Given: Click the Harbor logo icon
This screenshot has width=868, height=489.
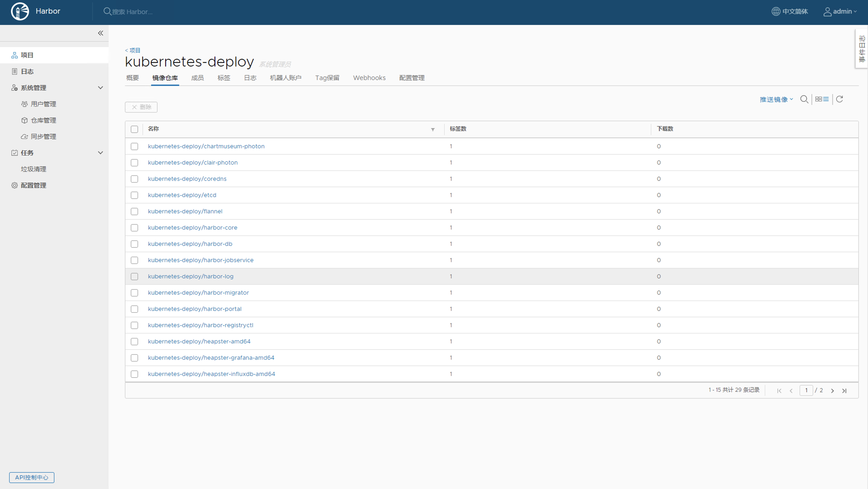Looking at the screenshot, I should point(20,12).
